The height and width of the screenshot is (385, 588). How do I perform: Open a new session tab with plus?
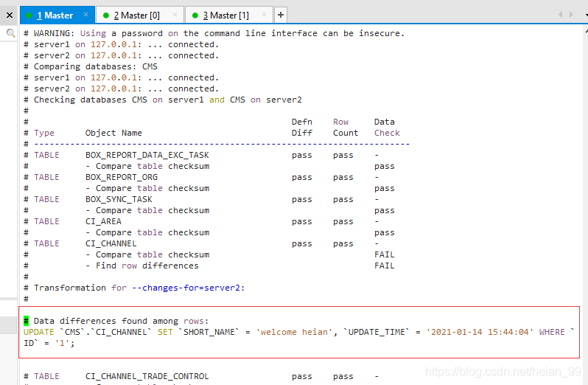tap(281, 15)
